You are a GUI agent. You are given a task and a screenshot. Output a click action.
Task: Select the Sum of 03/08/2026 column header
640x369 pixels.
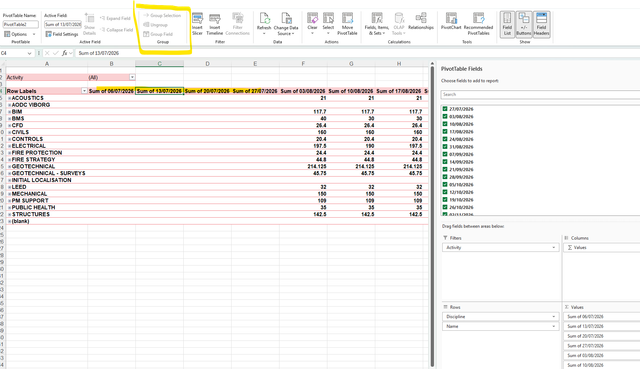(x=303, y=91)
